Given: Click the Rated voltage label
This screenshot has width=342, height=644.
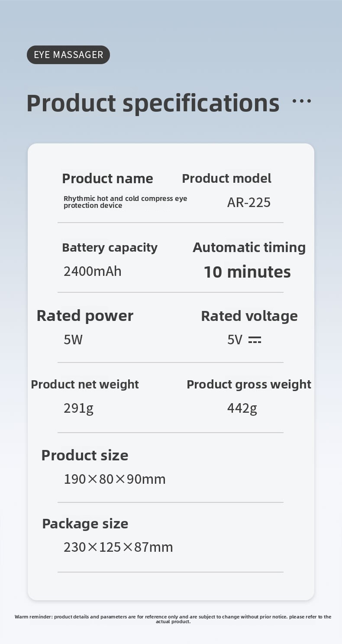Looking at the screenshot, I should pyautogui.click(x=249, y=316).
